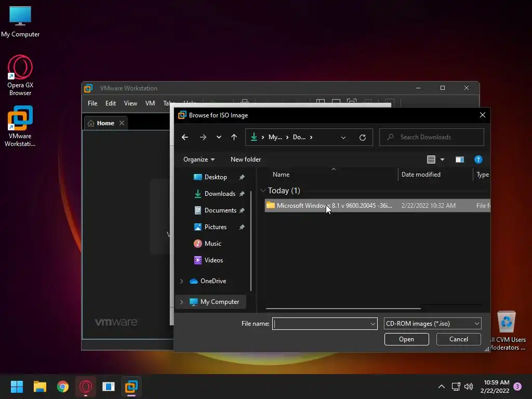532x399 pixels.
Task: Unpin Documents using its pin icon
Action: (x=242, y=210)
